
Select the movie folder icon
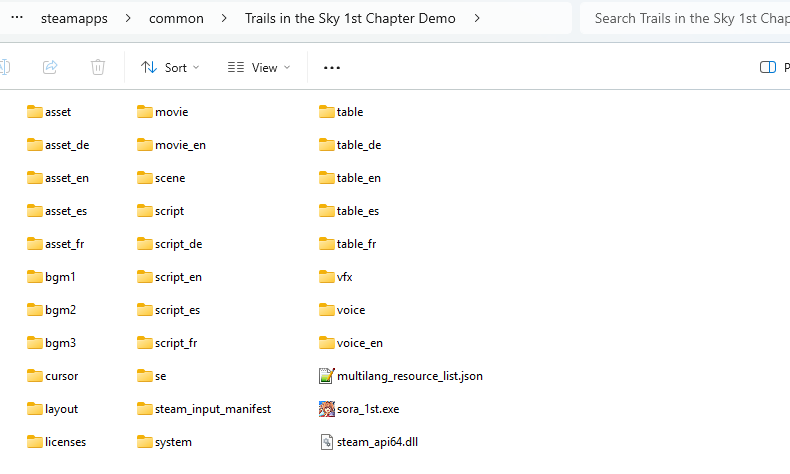[x=145, y=111]
